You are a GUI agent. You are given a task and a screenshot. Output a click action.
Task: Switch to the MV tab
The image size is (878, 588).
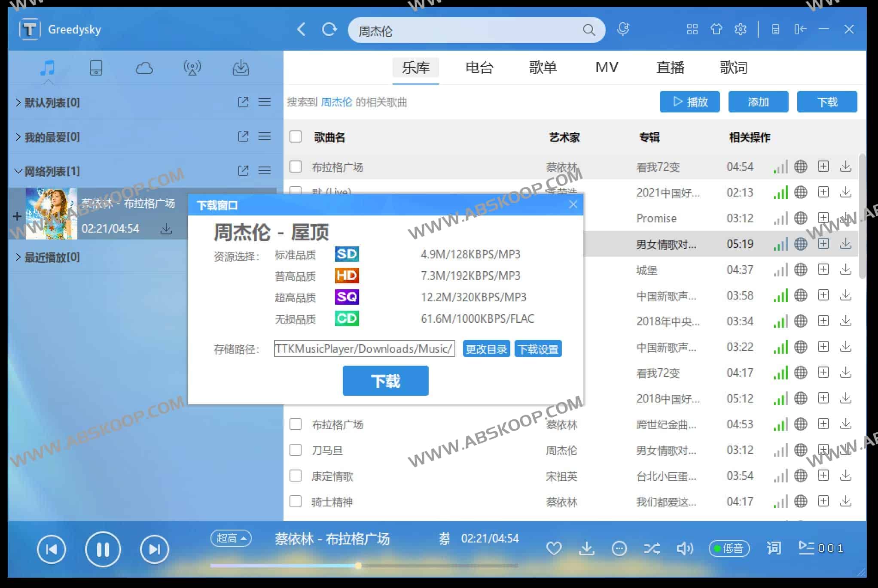tap(606, 67)
